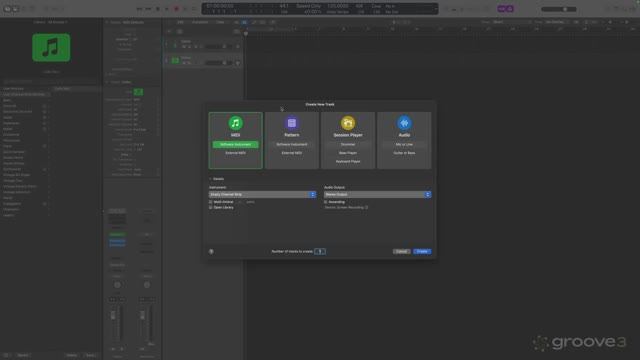
Task: Click the Create button
Action: (x=422, y=251)
